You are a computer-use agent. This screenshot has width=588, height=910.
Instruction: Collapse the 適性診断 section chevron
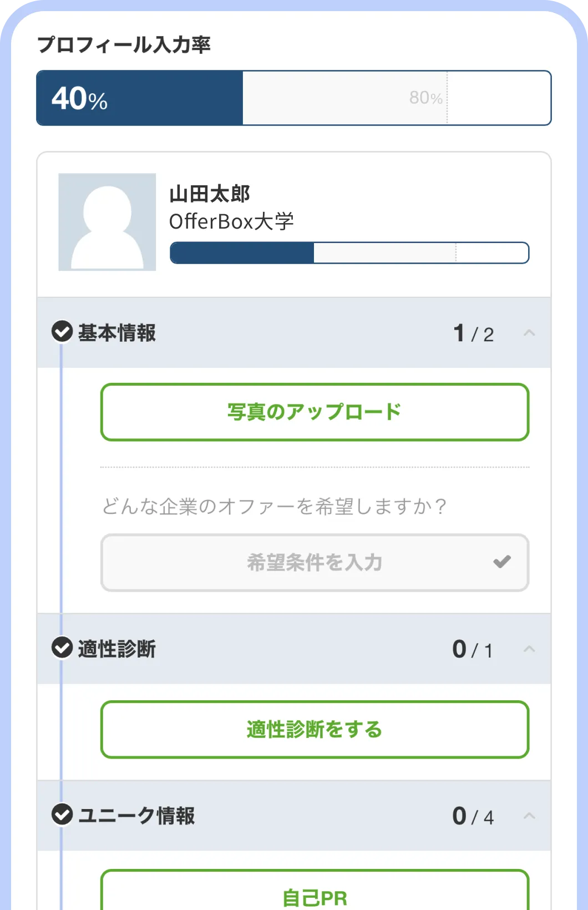point(529,648)
